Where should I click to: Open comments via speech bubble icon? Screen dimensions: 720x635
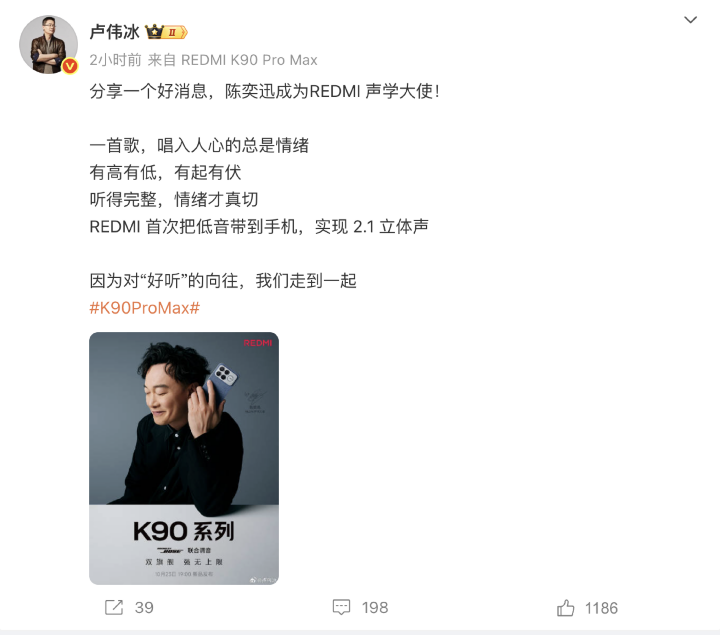[x=341, y=607]
